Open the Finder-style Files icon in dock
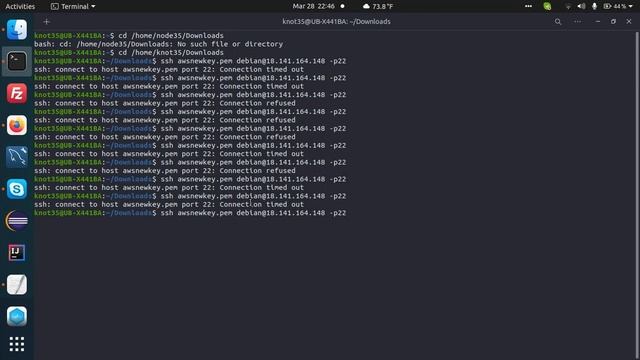The image size is (640, 360). click(17, 29)
